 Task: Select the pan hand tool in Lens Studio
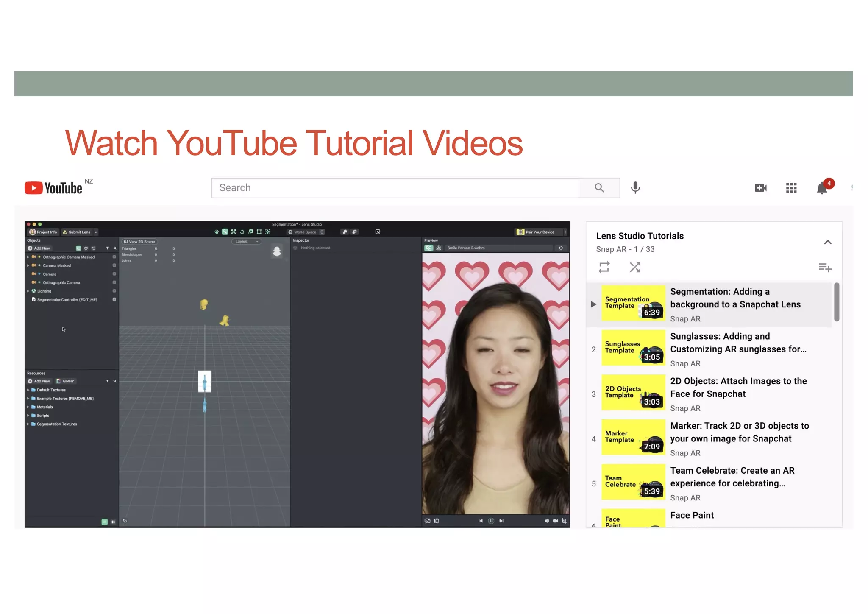click(x=217, y=232)
